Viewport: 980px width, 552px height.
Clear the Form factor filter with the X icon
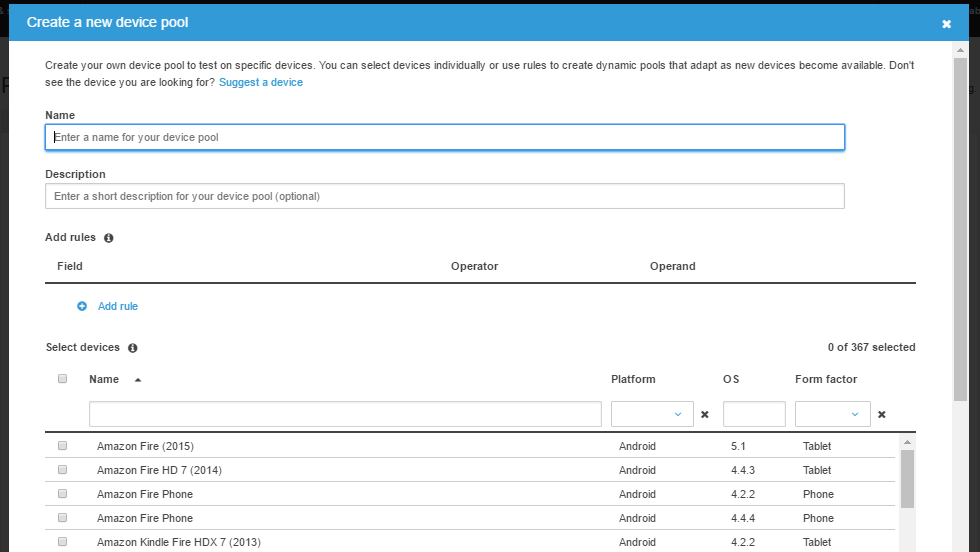point(881,414)
